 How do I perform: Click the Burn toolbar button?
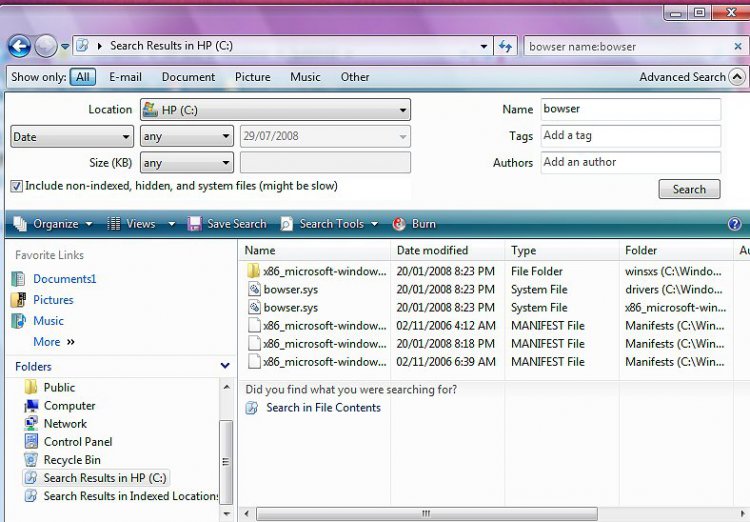coord(414,224)
